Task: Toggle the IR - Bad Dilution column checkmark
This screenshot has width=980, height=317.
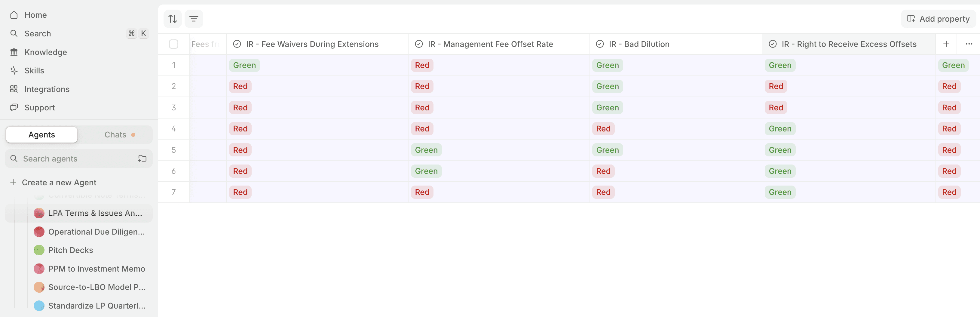Action: coord(600,44)
